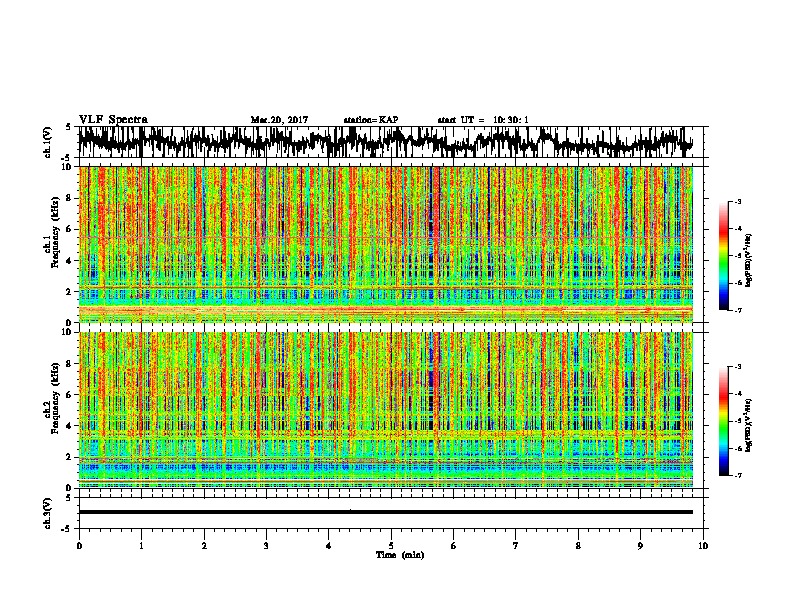
Task: Click the ch.1 spectrogram panel
Action: point(386,244)
